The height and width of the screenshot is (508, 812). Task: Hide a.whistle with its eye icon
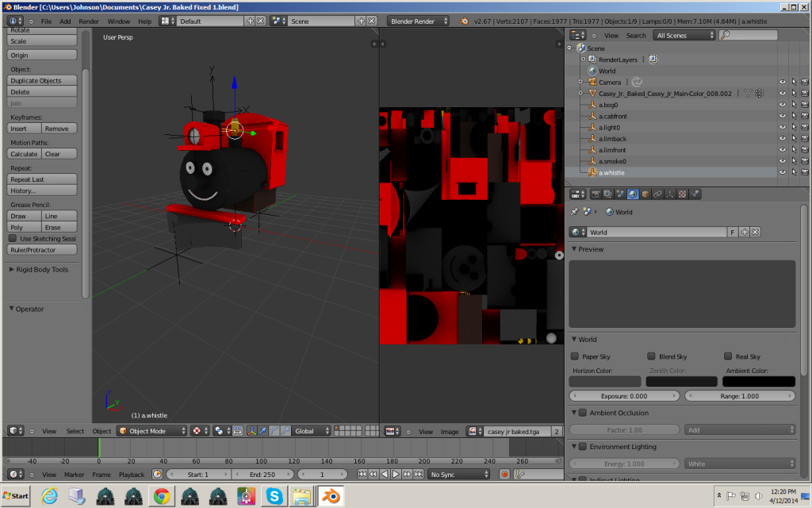coord(783,172)
